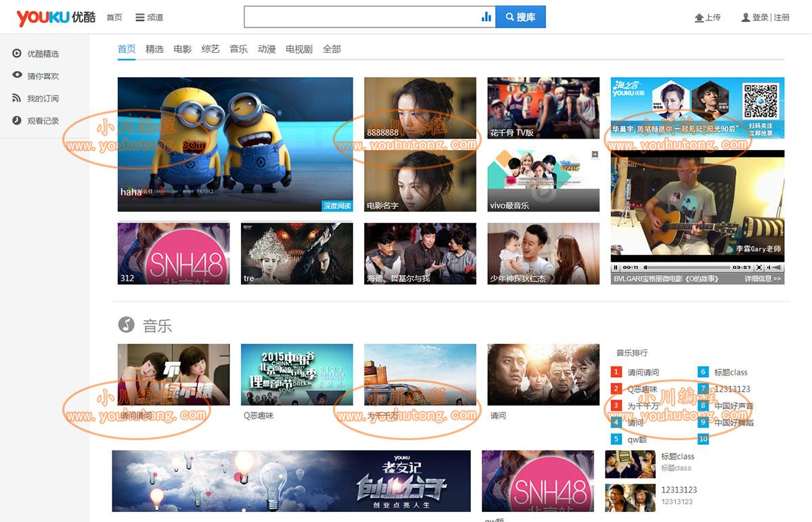Open the Q恶趣味 music thumbnail
812x522 pixels.
click(x=297, y=375)
